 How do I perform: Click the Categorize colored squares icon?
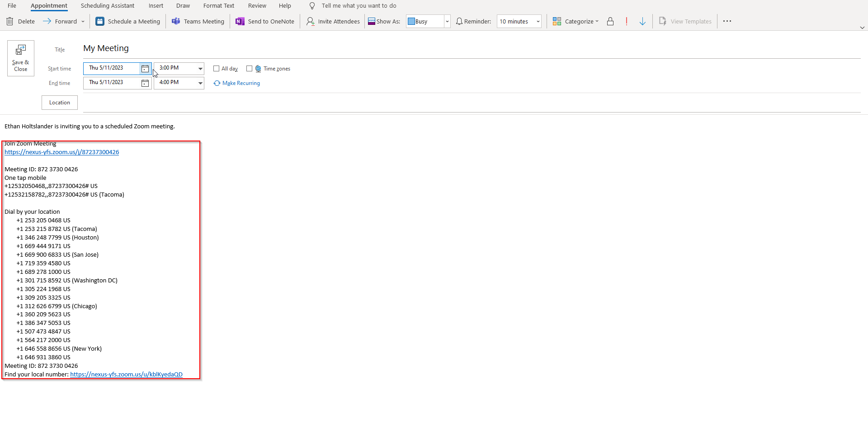click(557, 21)
